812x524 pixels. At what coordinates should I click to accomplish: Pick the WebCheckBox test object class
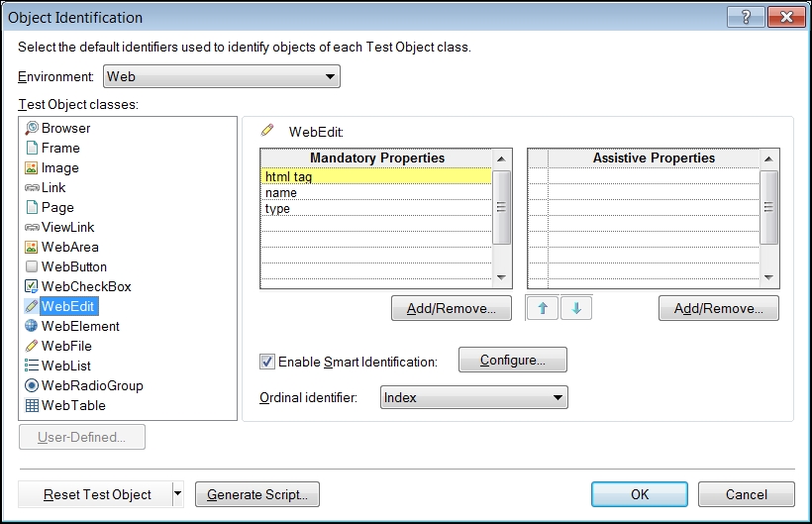pos(85,286)
